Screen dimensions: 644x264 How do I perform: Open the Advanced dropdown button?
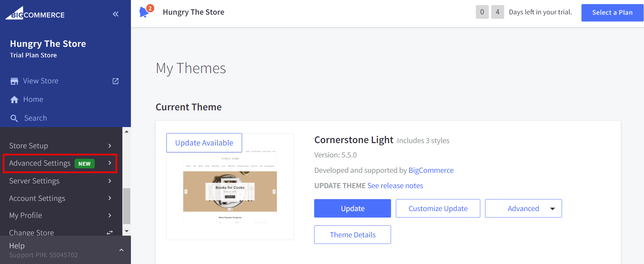(x=523, y=208)
